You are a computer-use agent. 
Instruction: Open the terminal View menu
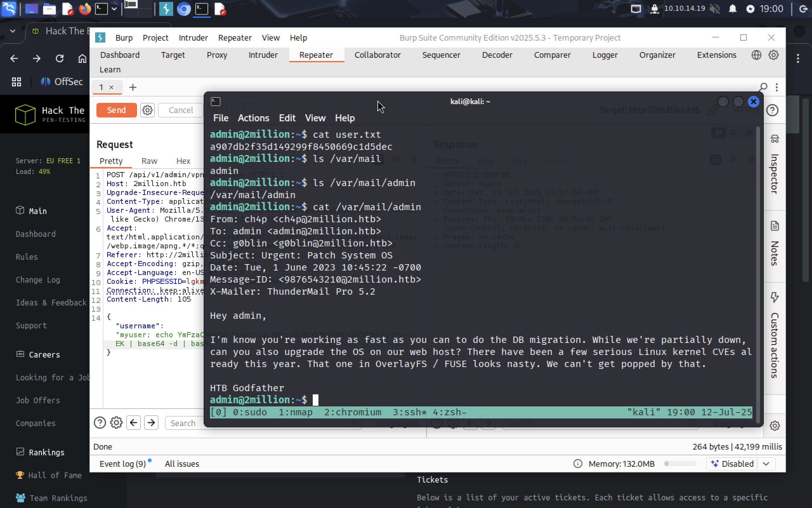pos(315,118)
